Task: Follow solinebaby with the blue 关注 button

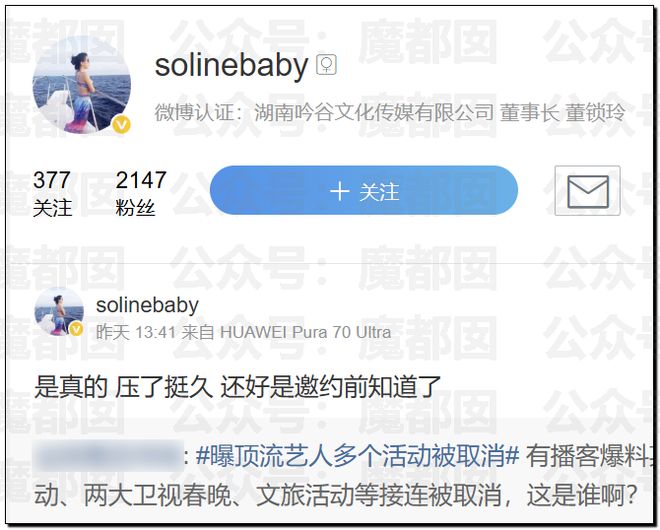Action: (x=364, y=190)
